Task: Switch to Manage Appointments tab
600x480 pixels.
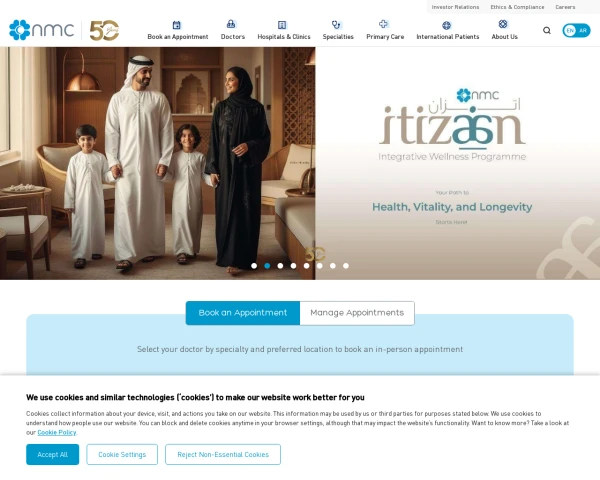Action: click(357, 313)
